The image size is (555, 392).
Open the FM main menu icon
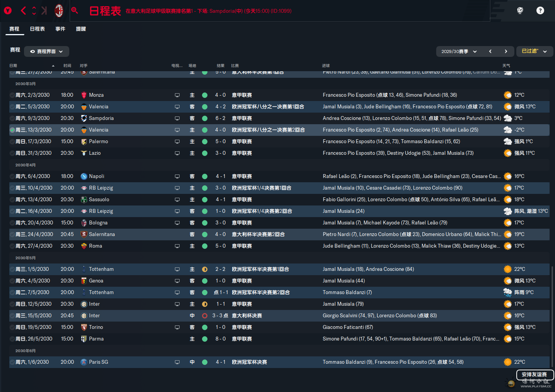pyautogui.click(x=8, y=11)
